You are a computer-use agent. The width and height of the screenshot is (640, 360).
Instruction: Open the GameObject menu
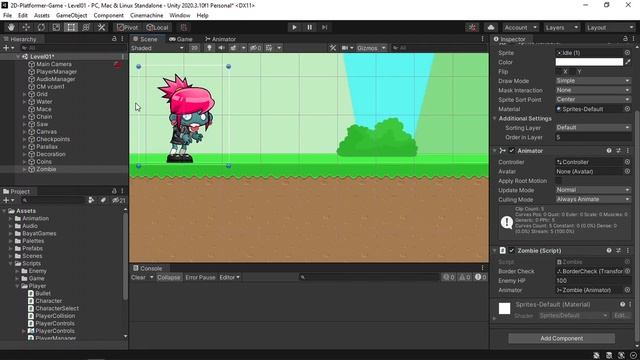(71, 16)
